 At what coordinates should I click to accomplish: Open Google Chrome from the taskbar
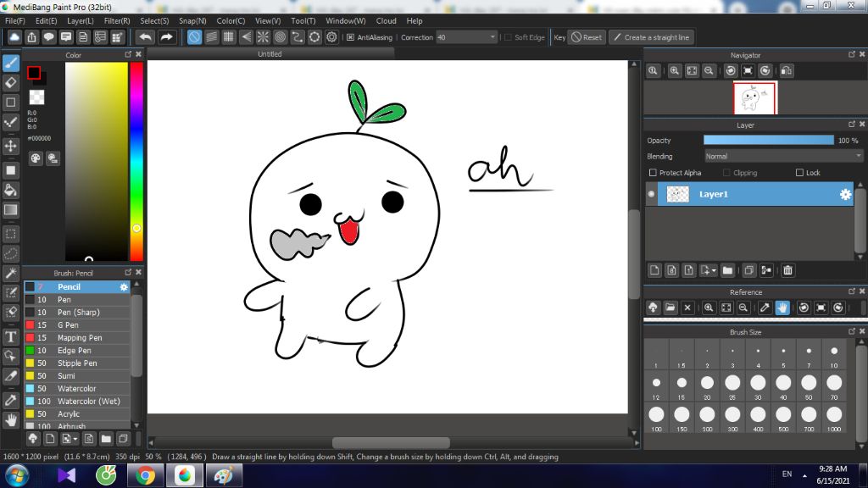(x=145, y=476)
